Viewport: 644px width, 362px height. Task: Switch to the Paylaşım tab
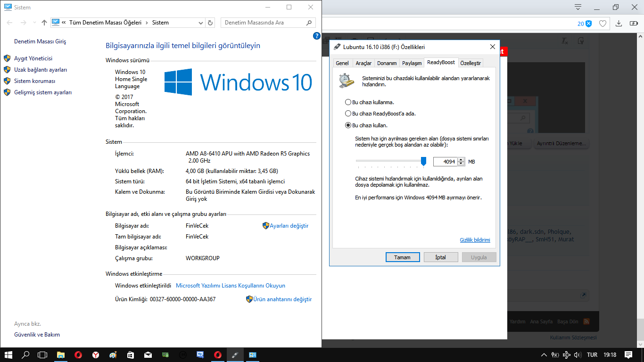[412, 63]
